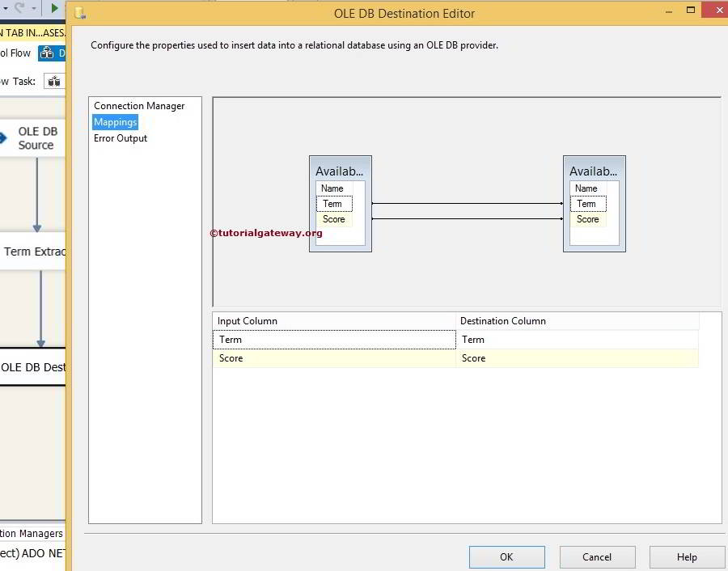Open the Data Flow Task icon picker
Image resolution: width=728 pixels, height=571 pixels.
pos(53,81)
